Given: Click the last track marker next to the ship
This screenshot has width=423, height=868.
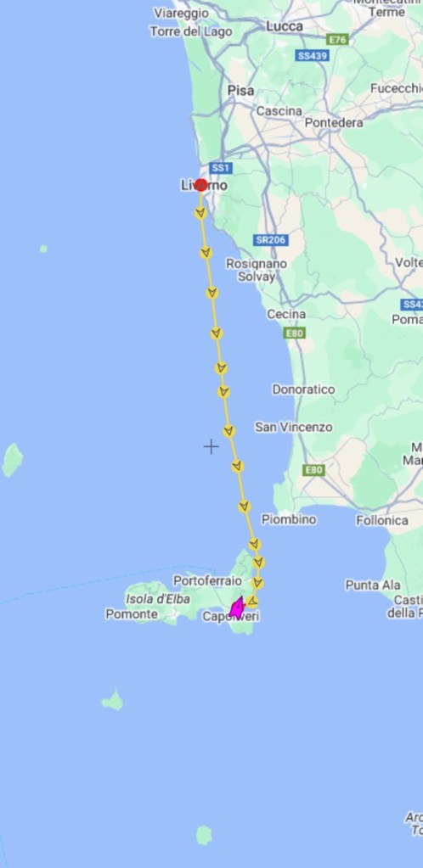Looking at the screenshot, I should point(251,602).
